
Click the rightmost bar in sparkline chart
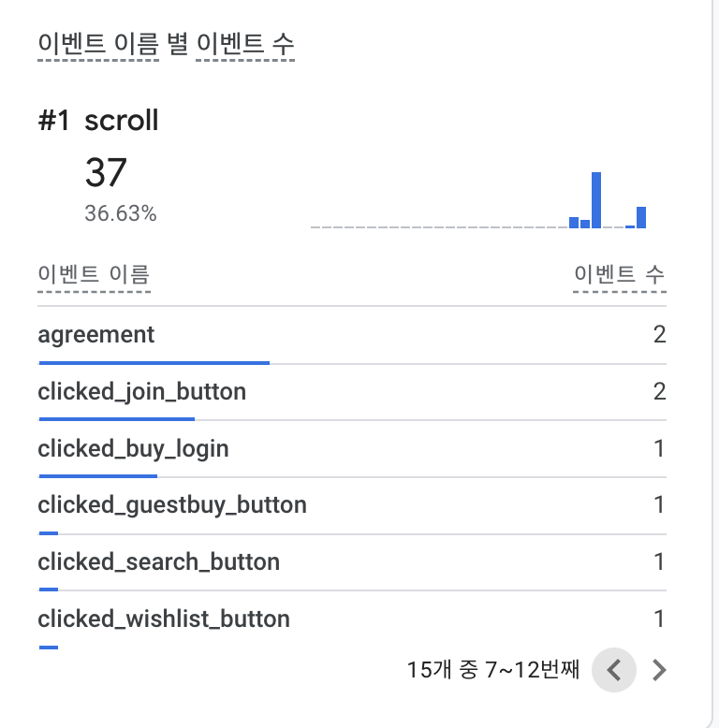pos(641,217)
